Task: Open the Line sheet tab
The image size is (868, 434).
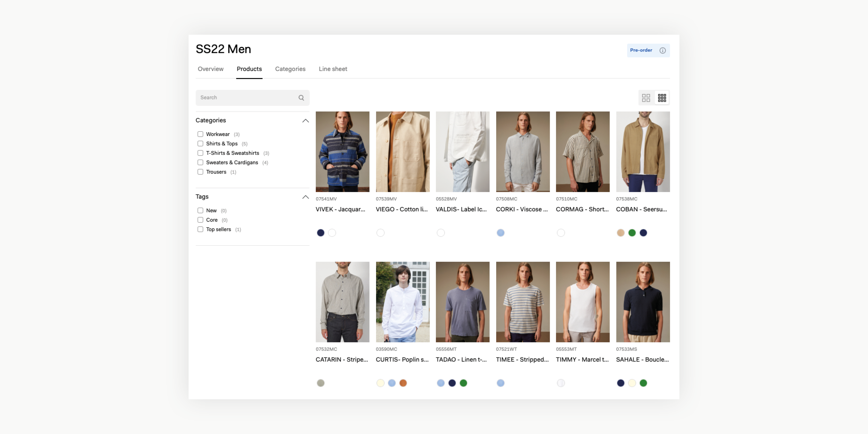Action: coord(333,69)
